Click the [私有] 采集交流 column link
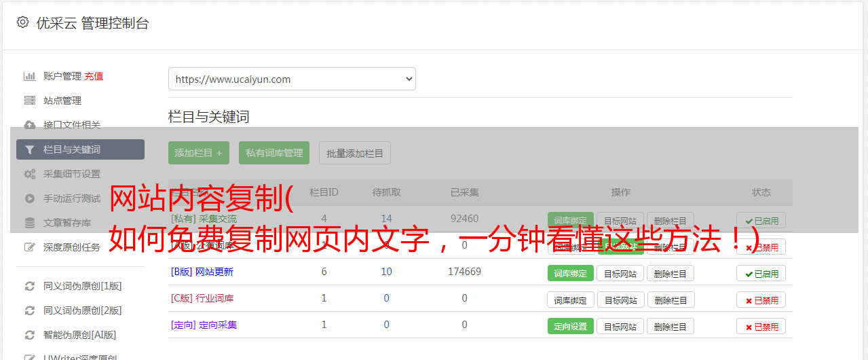The width and height of the screenshot is (868, 360). point(204,219)
